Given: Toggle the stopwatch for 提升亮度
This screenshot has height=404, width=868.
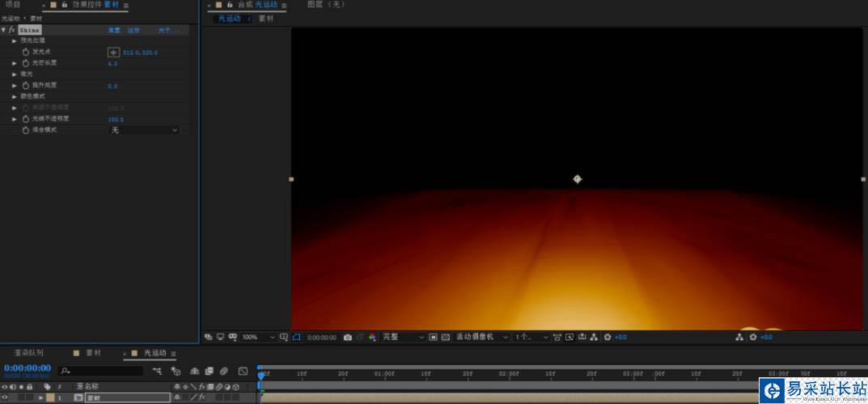Looking at the screenshot, I should (25, 85).
